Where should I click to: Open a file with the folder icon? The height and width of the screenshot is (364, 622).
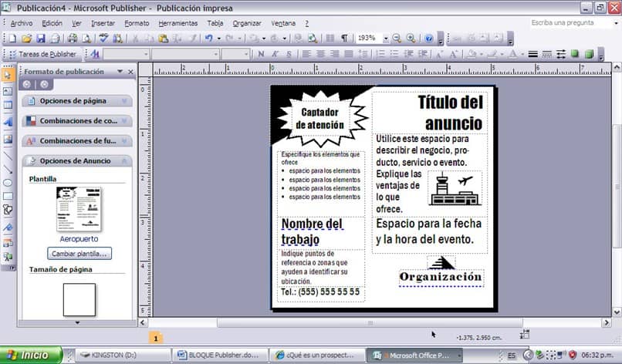(x=26, y=39)
